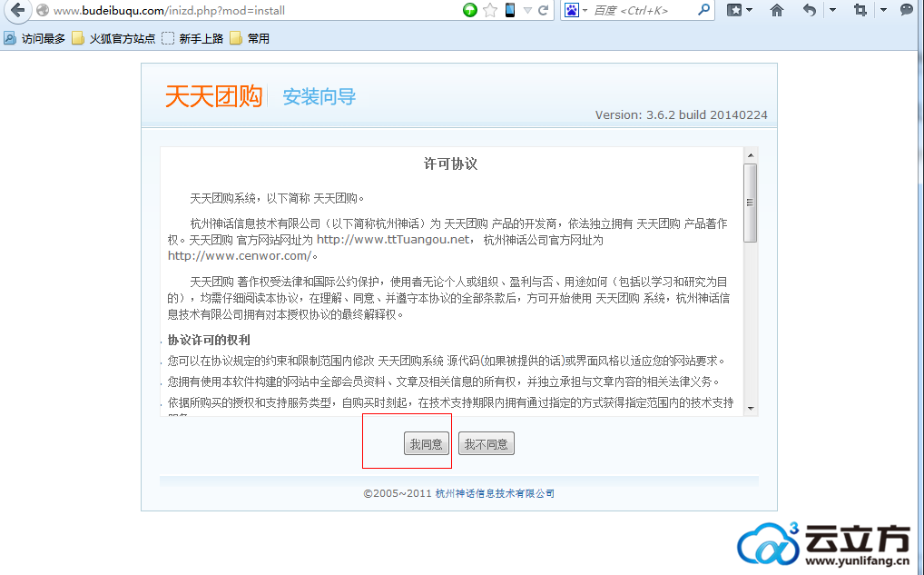Click the http://www.cenwor.com/ URL text

(240, 256)
